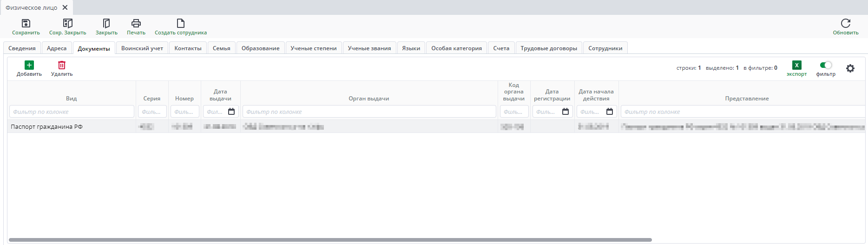Screen dimensions: 868x245
Task: Refresh the form with Обновить icon
Action: pyautogui.click(x=845, y=24)
